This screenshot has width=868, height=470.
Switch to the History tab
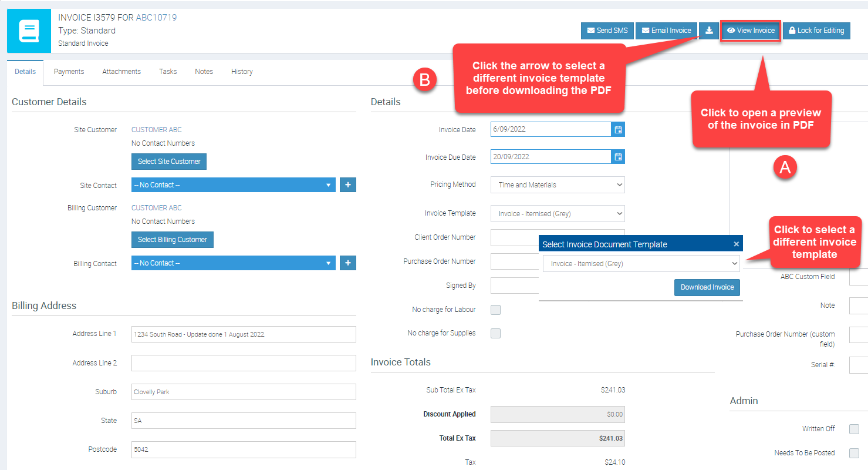point(242,72)
